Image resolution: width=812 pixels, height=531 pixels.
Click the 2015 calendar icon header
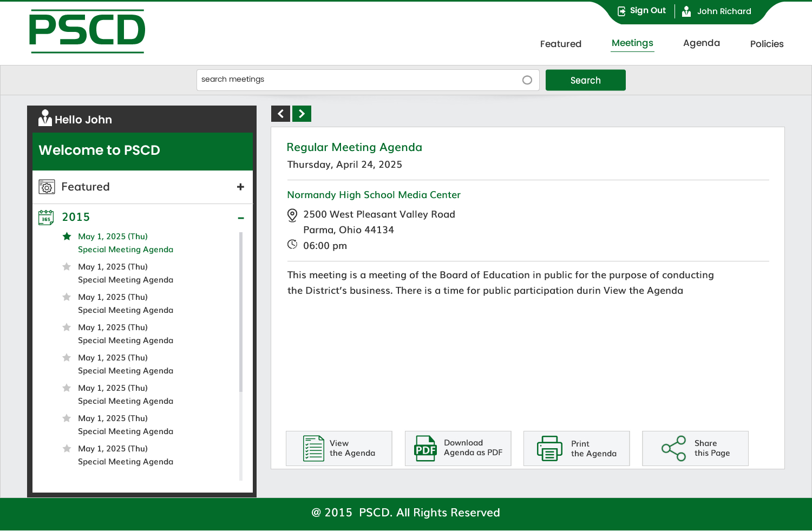pos(47,217)
